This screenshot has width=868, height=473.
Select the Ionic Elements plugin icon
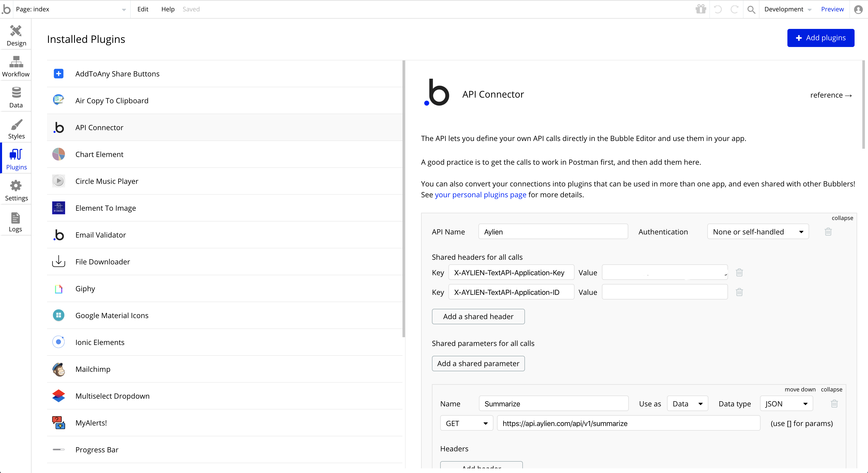tap(59, 342)
